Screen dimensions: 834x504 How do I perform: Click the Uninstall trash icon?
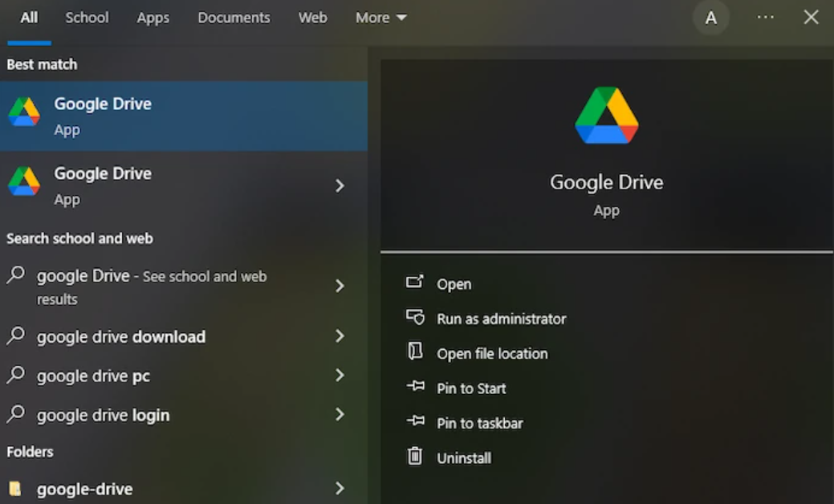pyautogui.click(x=417, y=457)
